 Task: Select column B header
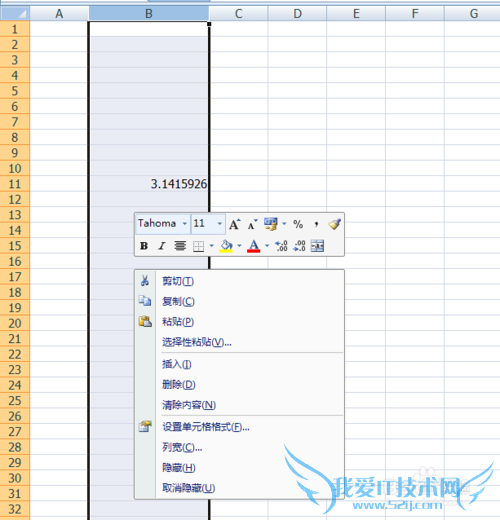pyautogui.click(x=149, y=14)
